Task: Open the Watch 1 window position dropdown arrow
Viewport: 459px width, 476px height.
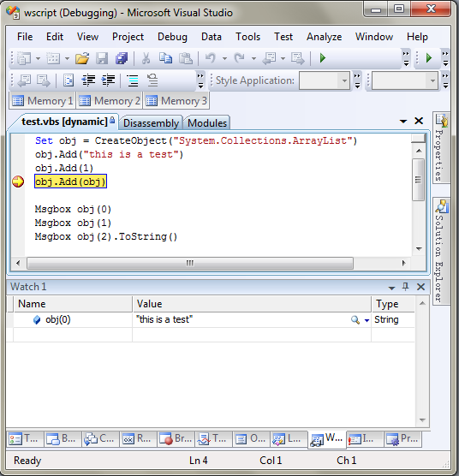Action: tap(391, 288)
